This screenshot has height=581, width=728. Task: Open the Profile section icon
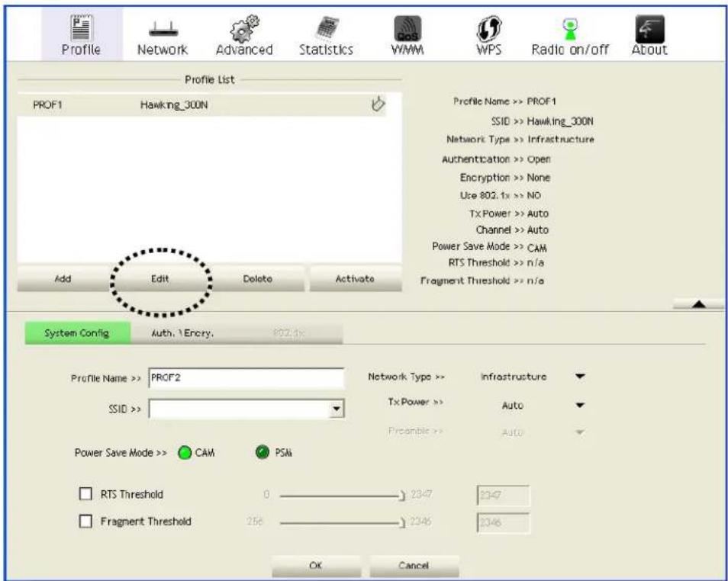(x=82, y=28)
